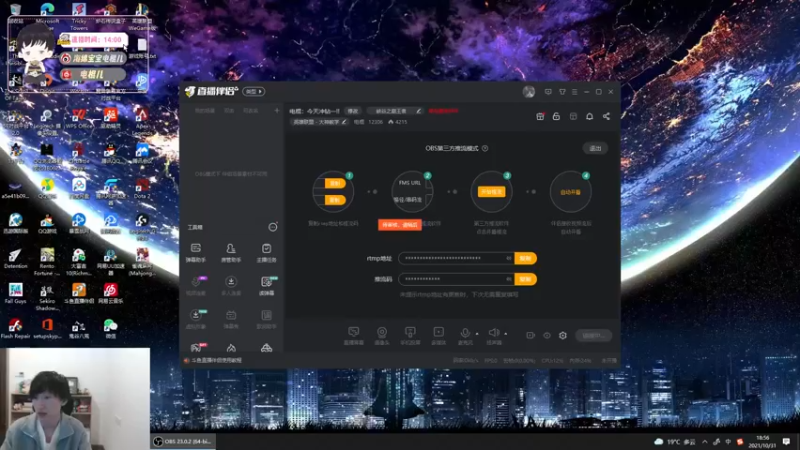Toggle the lock icon in the header
This screenshot has width=800, height=450.
click(556, 116)
